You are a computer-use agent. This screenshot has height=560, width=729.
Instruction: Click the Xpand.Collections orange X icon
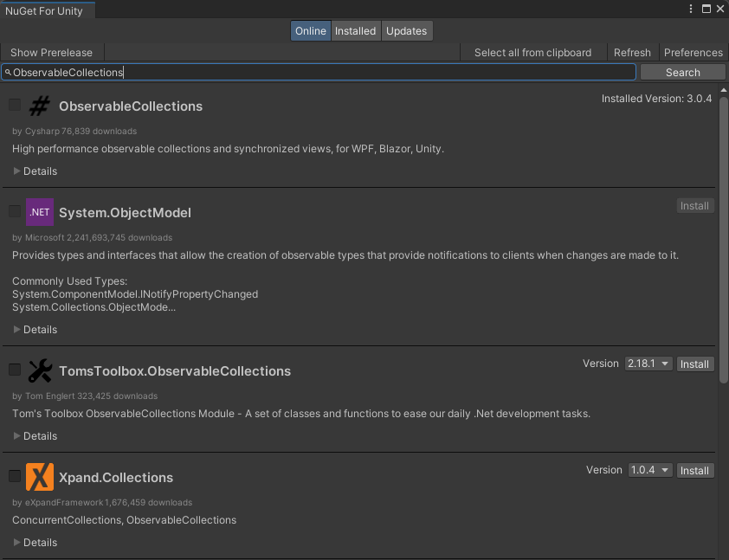(40, 477)
